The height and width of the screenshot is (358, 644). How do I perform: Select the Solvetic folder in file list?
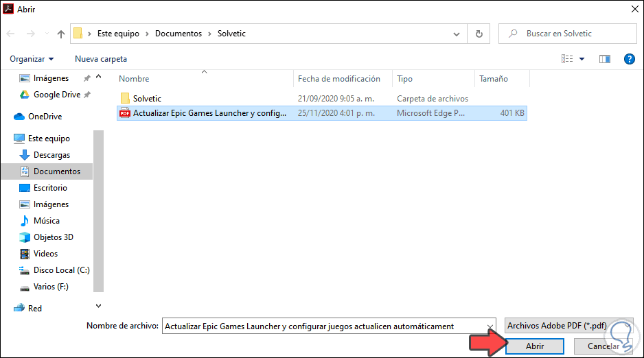pos(147,99)
